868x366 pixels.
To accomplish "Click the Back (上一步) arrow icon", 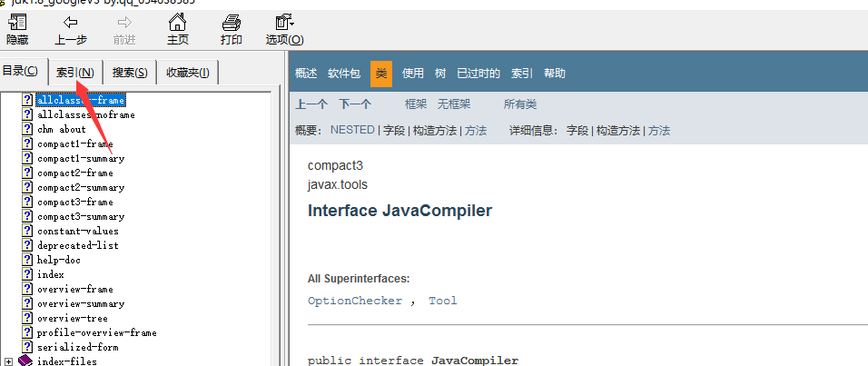I will (70, 22).
